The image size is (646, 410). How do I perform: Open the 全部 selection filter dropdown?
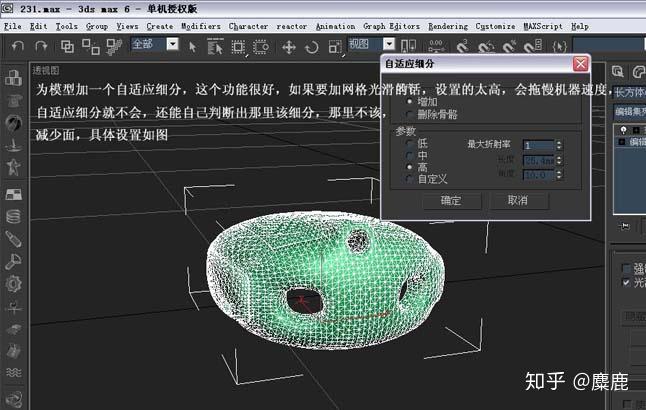pyautogui.click(x=173, y=44)
